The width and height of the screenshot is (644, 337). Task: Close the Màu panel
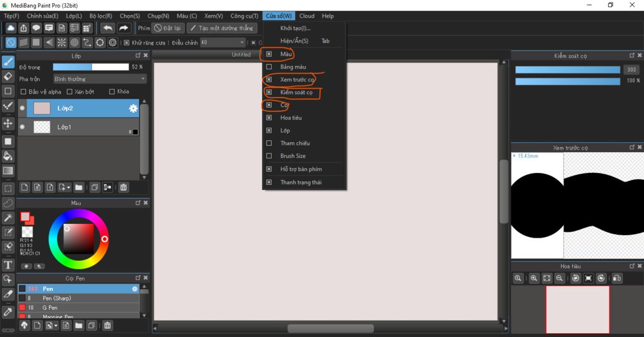[x=145, y=203]
